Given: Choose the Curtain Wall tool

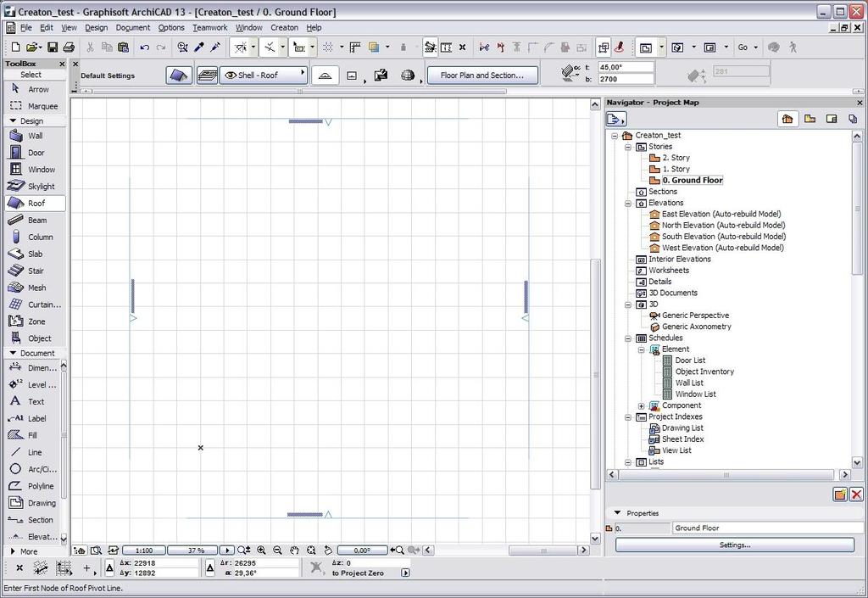Looking at the screenshot, I should pos(34,305).
